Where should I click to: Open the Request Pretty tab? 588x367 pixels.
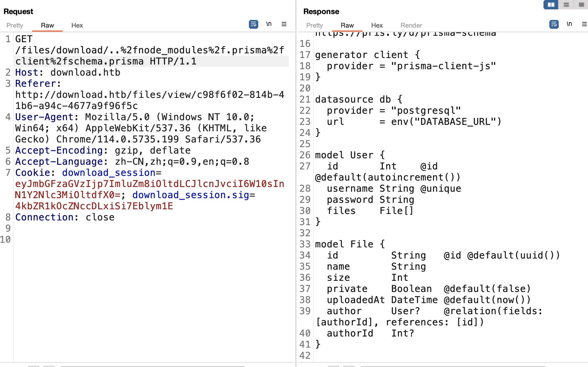(15, 26)
